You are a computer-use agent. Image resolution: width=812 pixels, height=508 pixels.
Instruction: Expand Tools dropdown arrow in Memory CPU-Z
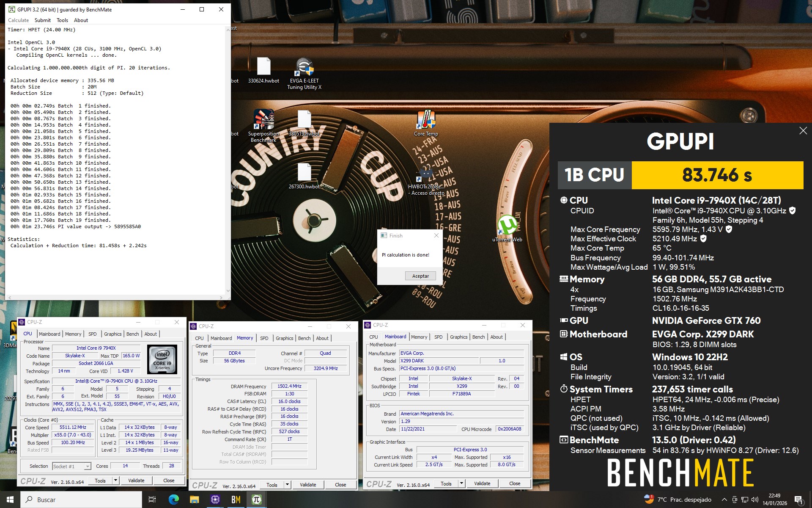[x=287, y=485]
